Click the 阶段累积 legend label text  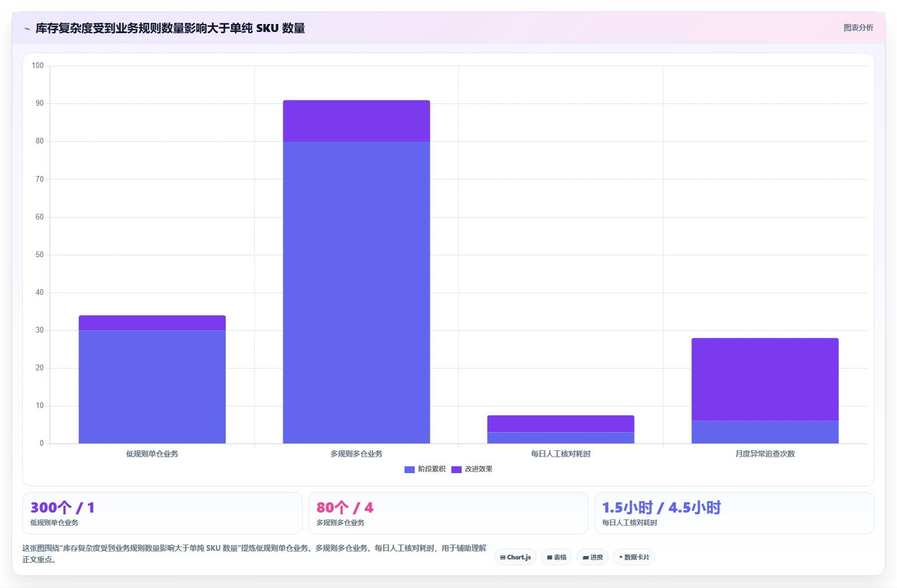coord(431,469)
